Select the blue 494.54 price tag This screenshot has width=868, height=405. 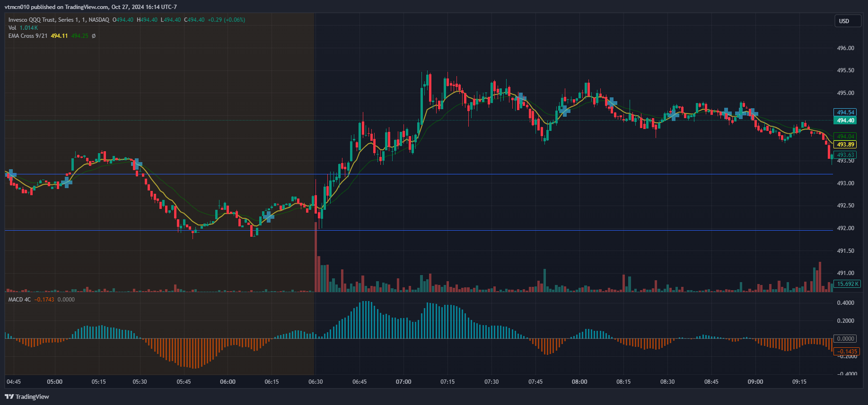point(845,112)
